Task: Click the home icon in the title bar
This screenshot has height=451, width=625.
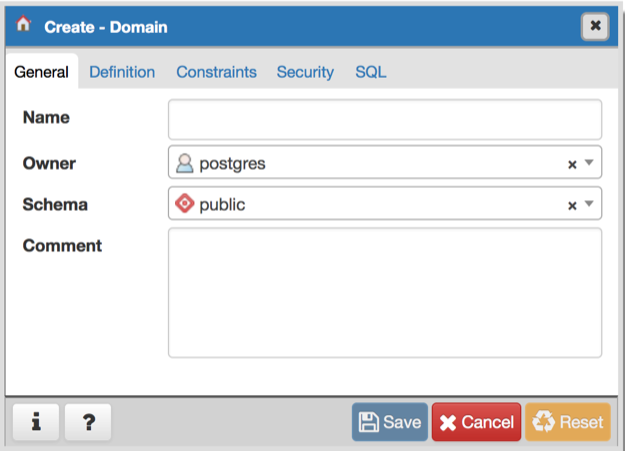Action: 23,26
